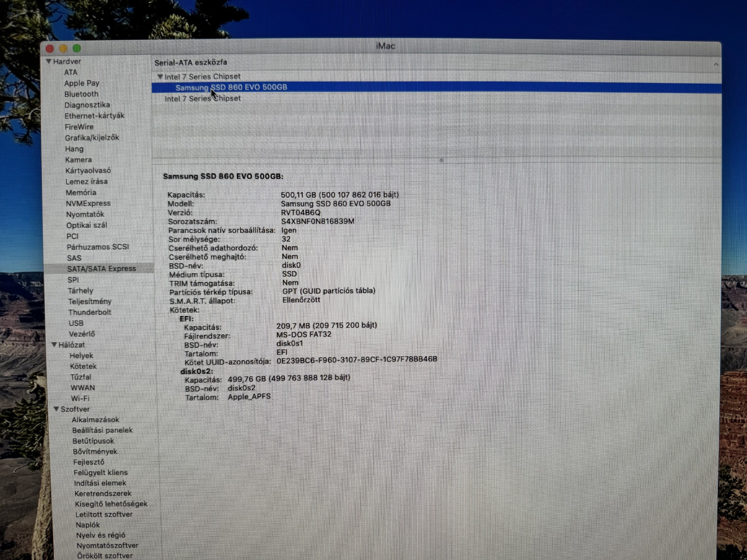Open Felügyelt kliens item

point(101,473)
